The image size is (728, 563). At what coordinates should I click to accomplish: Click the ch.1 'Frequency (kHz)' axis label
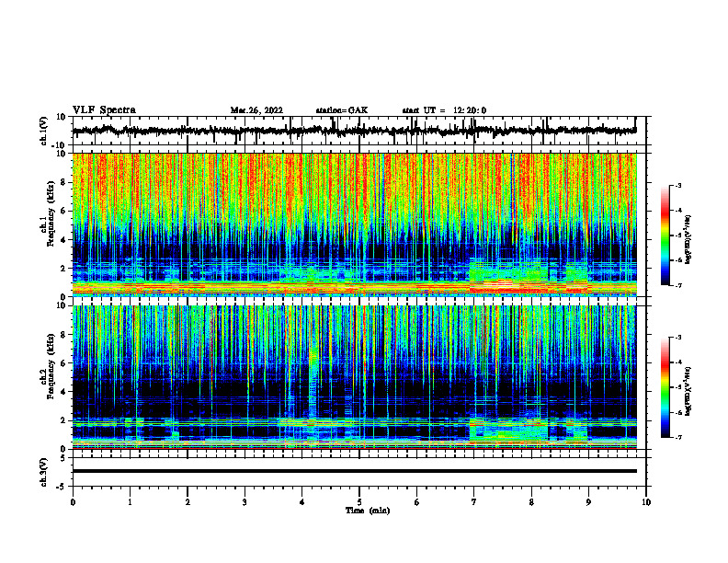click(51, 213)
